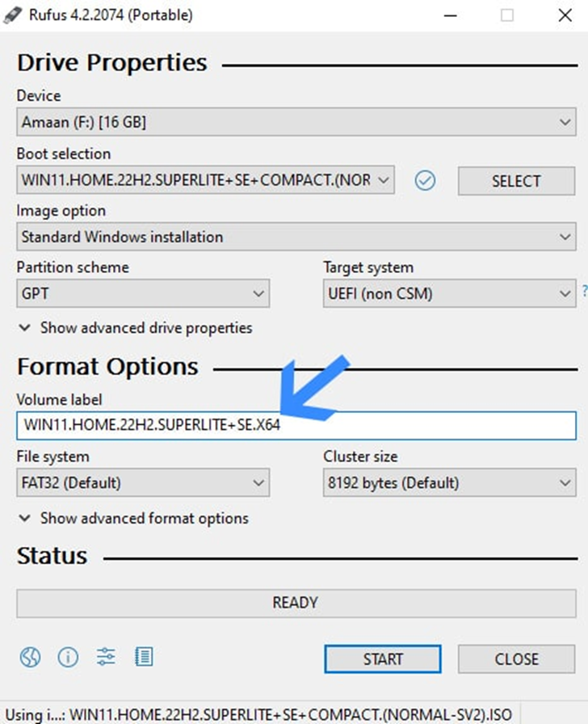The image size is (588, 724).
Task: Click the Boot selection label
Action: [x=64, y=154]
